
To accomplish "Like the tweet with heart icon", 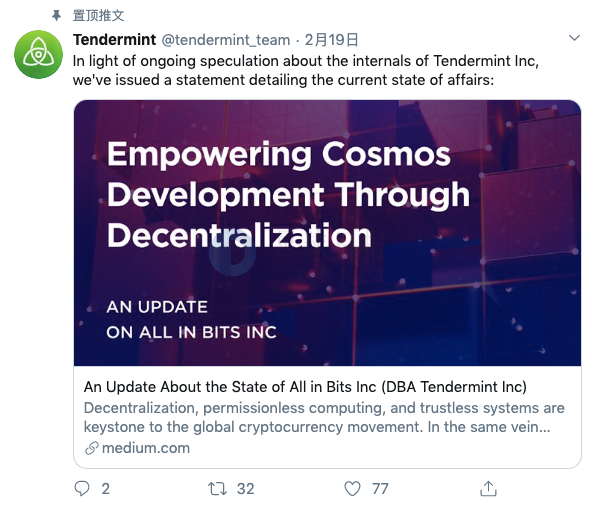I will click(x=352, y=489).
